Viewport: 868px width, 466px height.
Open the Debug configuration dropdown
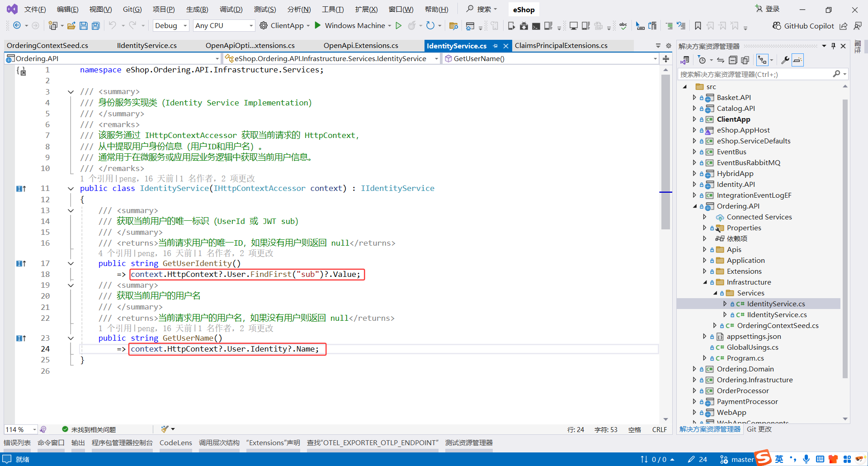[x=171, y=26]
